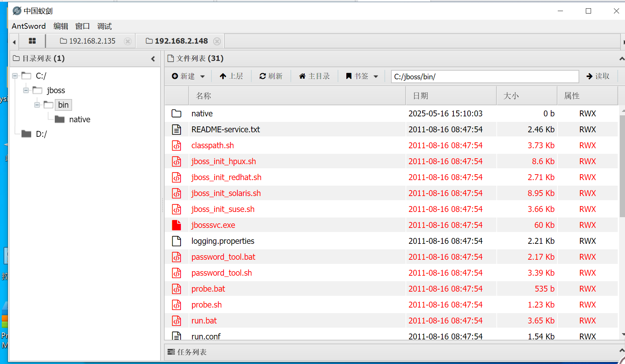Image resolution: width=625 pixels, height=364 pixels.
Task: Select the classpath.sh file name
Action: pyautogui.click(x=212, y=145)
